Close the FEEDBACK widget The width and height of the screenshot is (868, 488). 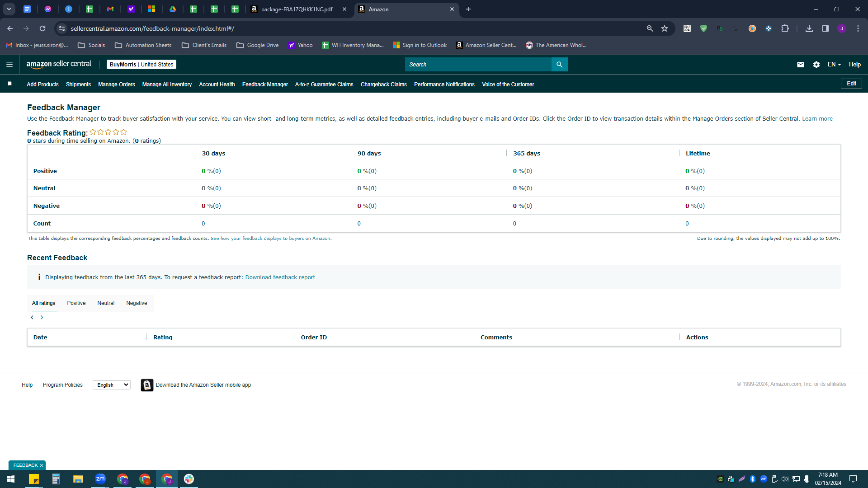tap(42, 465)
